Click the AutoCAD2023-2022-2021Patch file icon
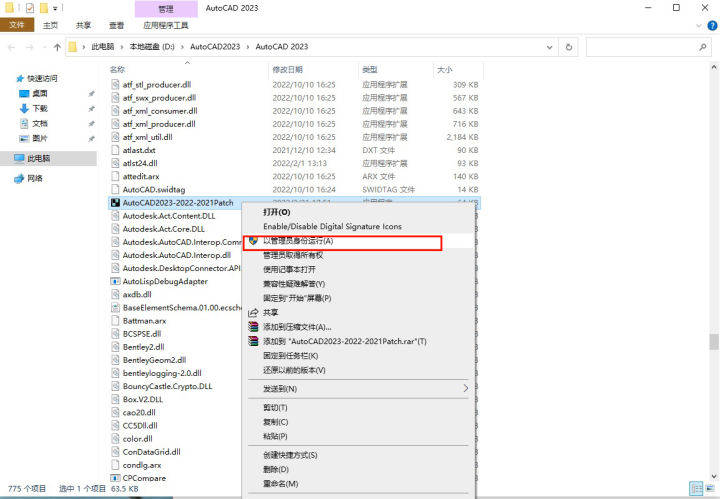The height and width of the screenshot is (499, 720). coord(115,203)
